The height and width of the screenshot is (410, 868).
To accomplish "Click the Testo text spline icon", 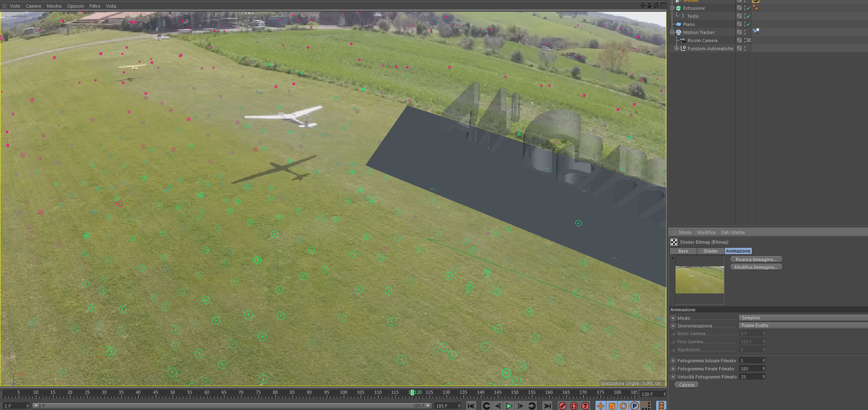I will tap(683, 16).
